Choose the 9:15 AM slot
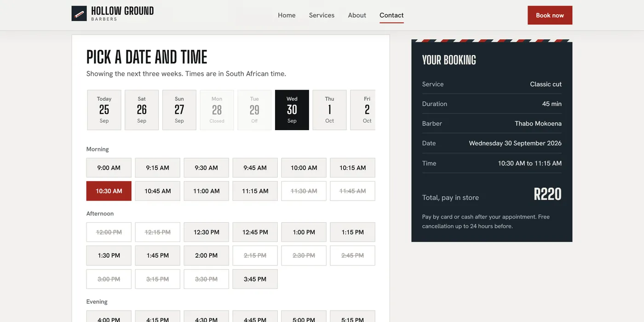This screenshot has height=322, width=644. [x=158, y=168]
